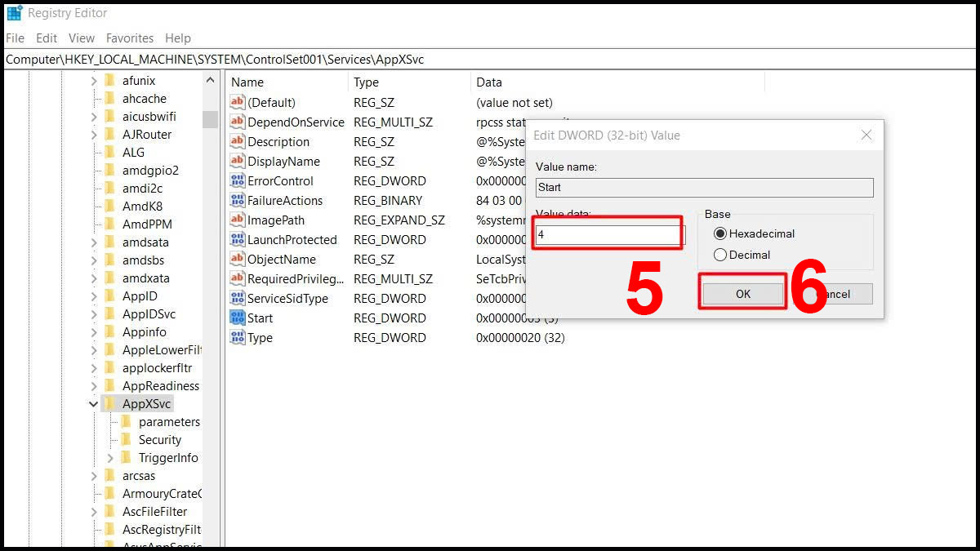Select the Decimal base option

[x=720, y=255]
